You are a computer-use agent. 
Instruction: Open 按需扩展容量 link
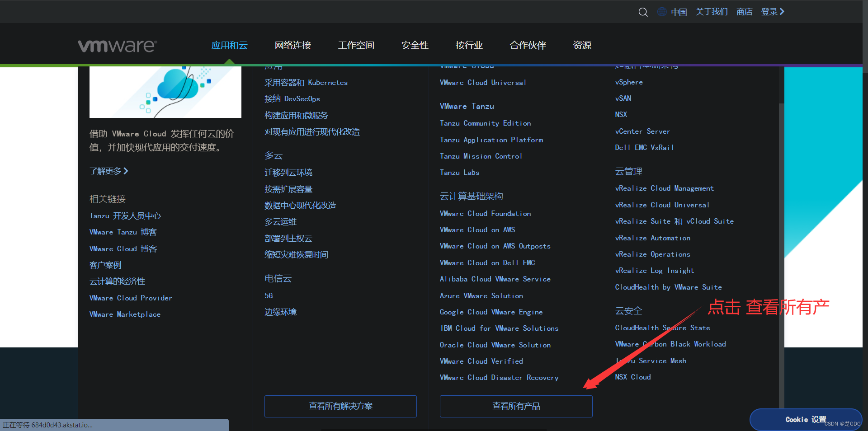(288, 189)
